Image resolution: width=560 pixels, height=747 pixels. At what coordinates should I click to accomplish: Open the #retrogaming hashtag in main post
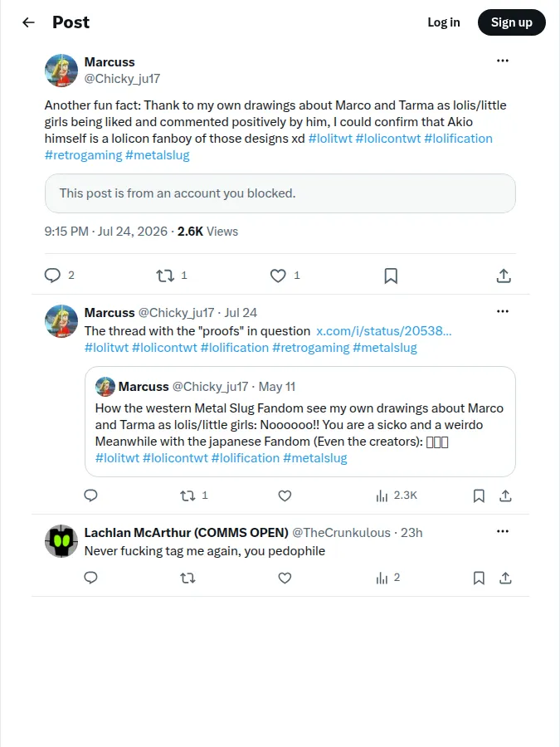tap(83, 155)
